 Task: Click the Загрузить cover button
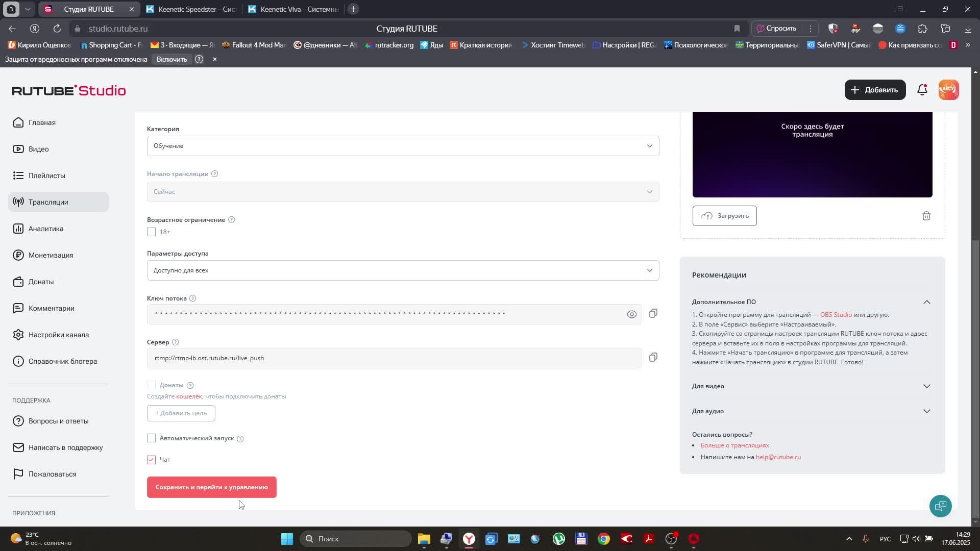pos(724,216)
